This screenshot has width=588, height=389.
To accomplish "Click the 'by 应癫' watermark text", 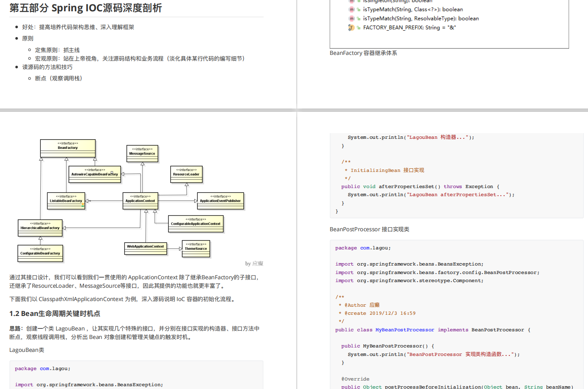I will point(254,263).
